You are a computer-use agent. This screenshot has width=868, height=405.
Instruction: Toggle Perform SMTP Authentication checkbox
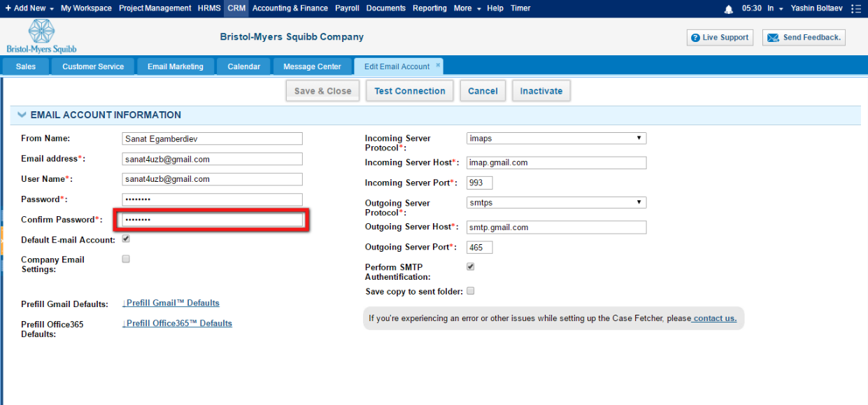471,267
